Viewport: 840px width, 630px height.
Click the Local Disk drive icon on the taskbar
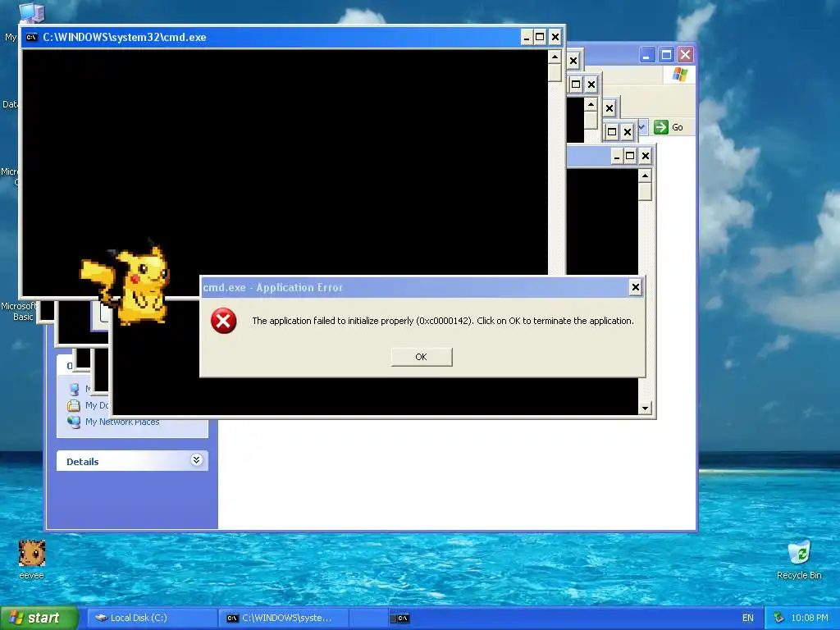[101, 618]
